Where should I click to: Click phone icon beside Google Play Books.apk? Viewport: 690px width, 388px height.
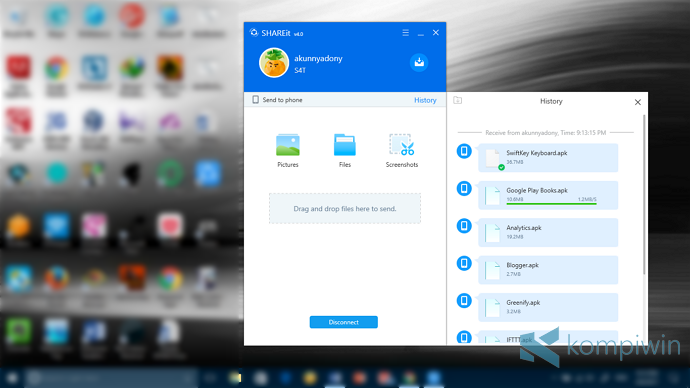(464, 189)
